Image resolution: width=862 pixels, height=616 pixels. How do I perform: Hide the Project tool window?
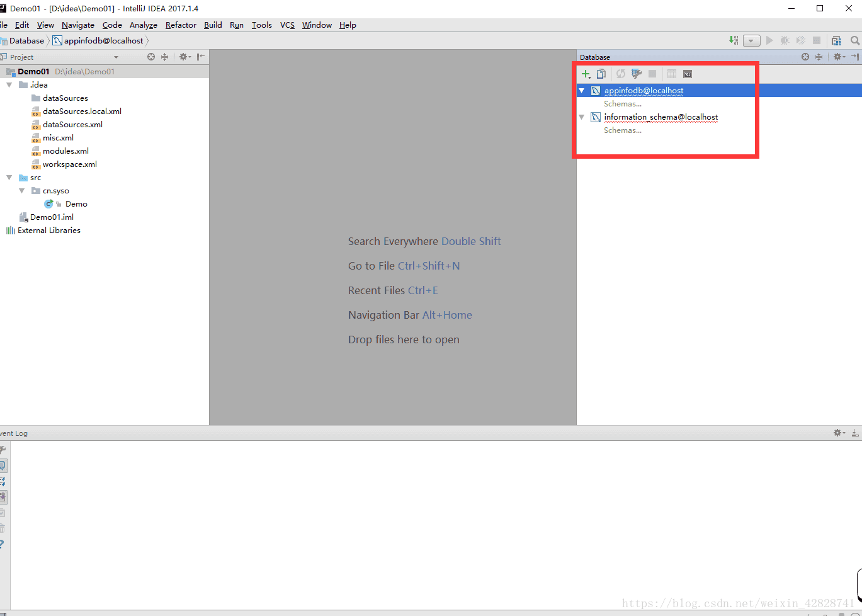click(x=201, y=57)
